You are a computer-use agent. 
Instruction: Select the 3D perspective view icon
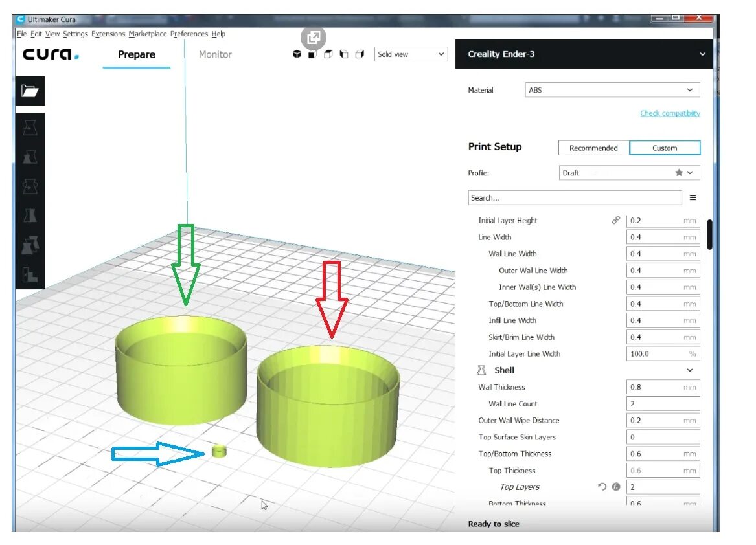(x=296, y=54)
